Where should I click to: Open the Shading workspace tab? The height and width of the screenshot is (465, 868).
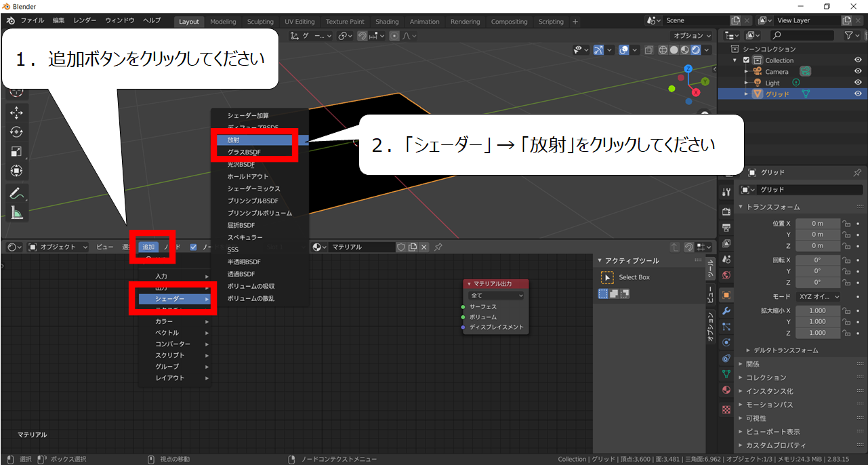click(x=387, y=22)
